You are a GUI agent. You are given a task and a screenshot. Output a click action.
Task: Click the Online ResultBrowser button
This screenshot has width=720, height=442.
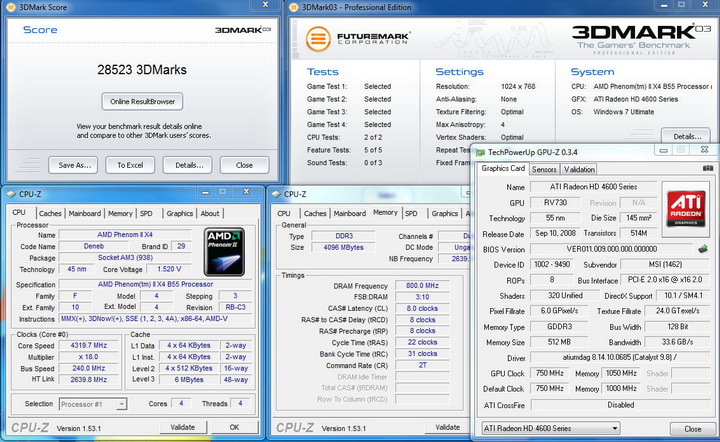pos(142,101)
